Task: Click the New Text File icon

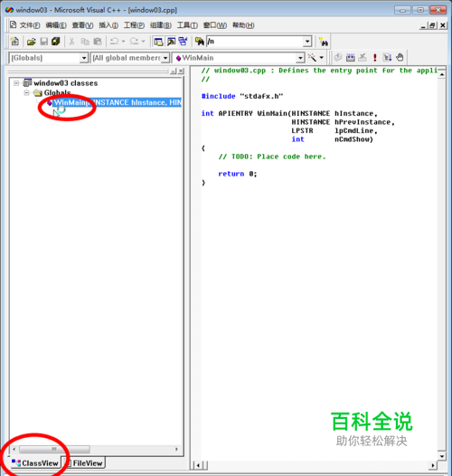Action: pos(14,42)
